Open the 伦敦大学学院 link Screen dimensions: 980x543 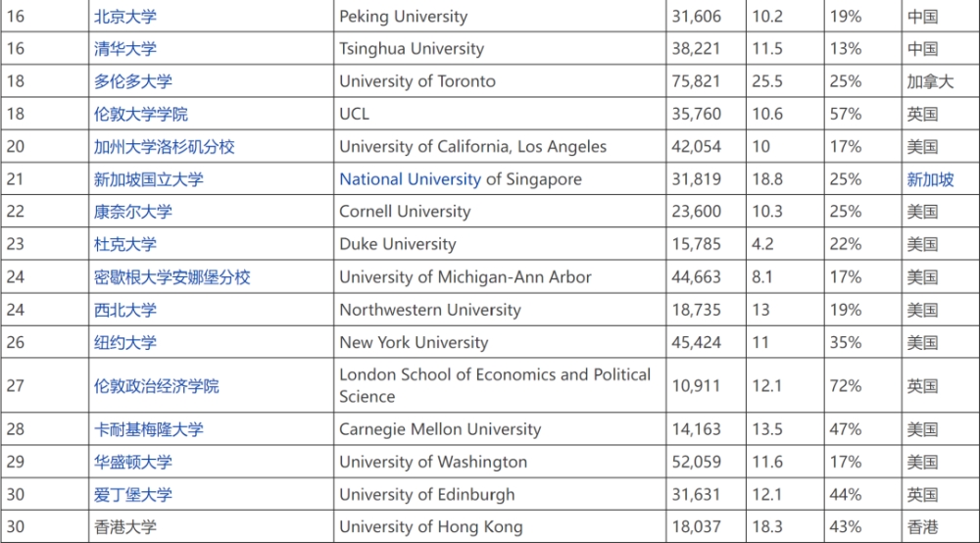[140, 115]
